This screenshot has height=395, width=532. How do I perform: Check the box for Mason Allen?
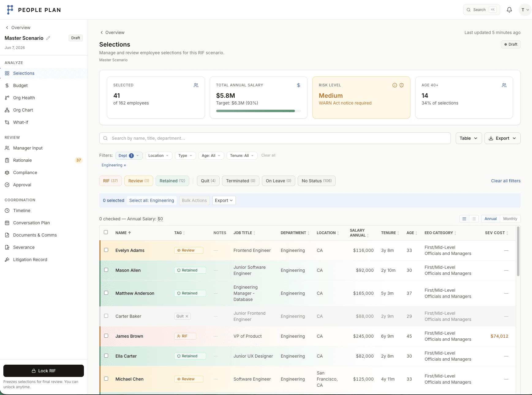click(106, 270)
